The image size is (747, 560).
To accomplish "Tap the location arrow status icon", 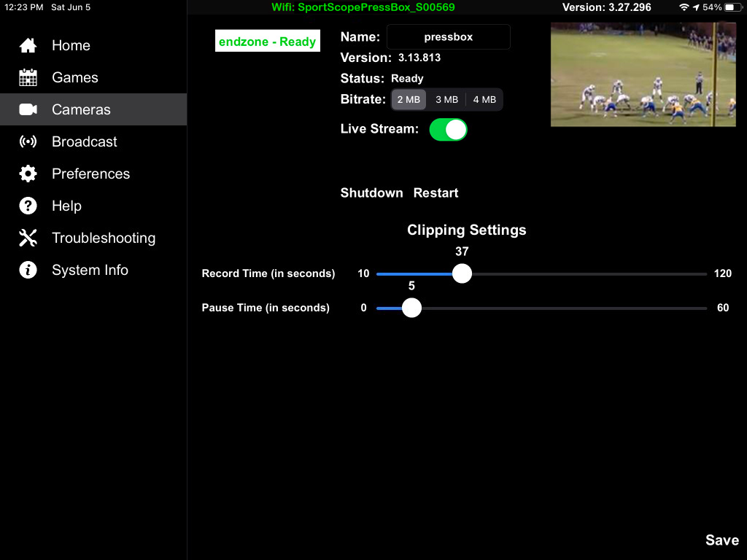I will (696, 7).
